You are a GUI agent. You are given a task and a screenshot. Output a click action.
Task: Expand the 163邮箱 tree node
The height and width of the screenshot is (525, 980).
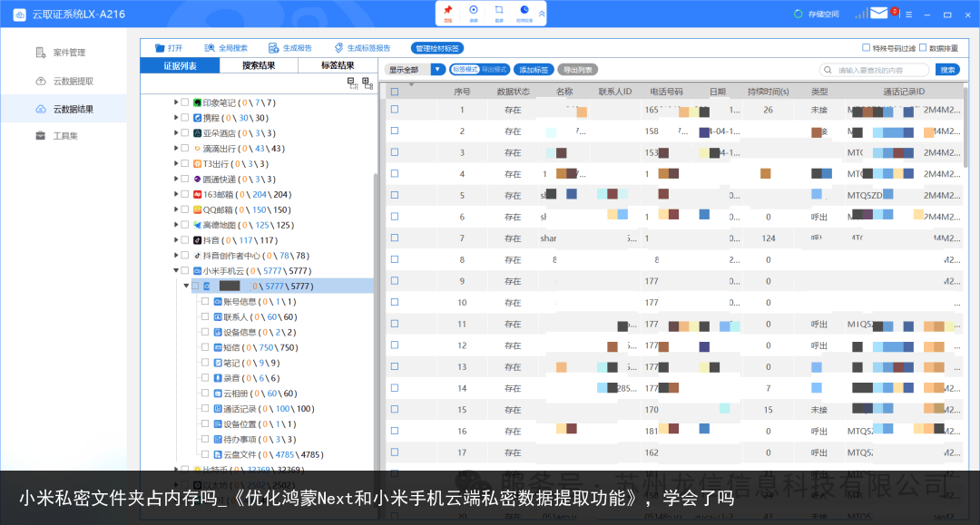[176, 194]
